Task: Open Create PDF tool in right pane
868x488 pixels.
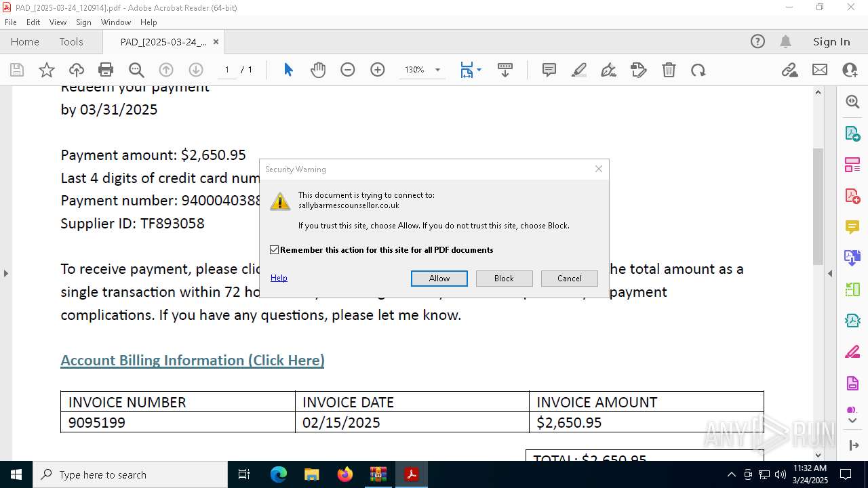Action: (x=852, y=195)
